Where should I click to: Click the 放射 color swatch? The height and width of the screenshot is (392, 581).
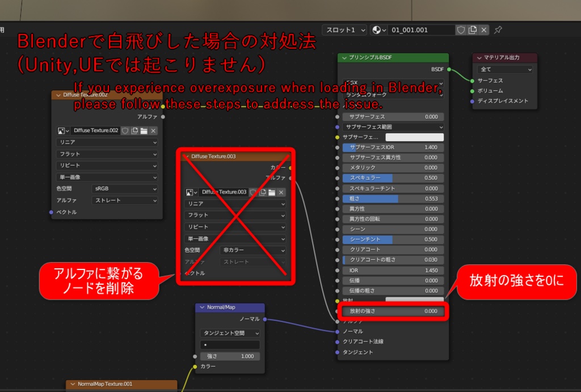(415, 300)
